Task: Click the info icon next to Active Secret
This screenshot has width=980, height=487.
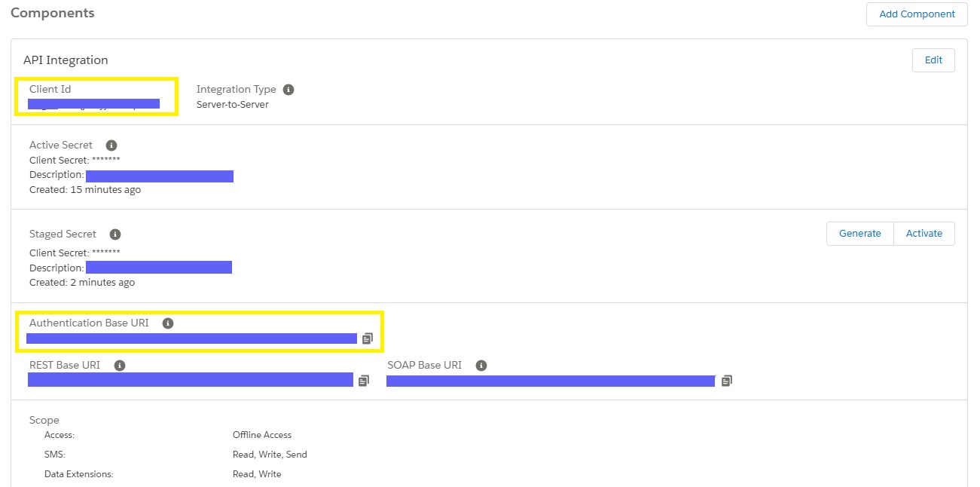Action: coord(111,145)
